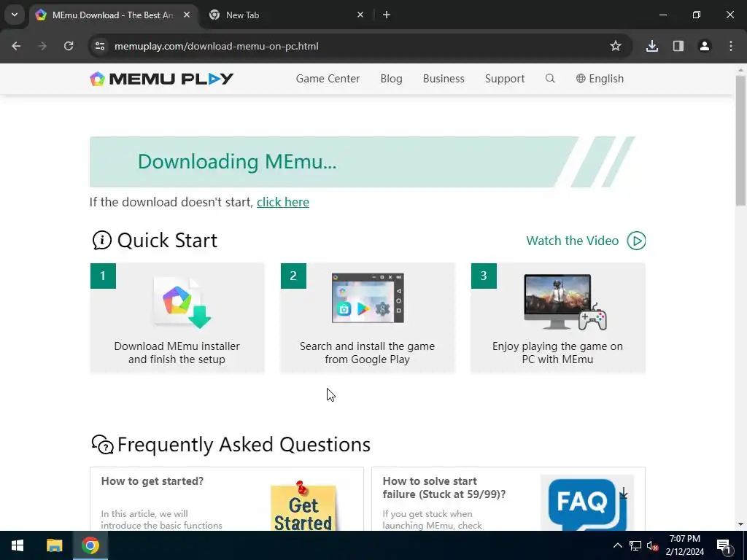
Task: Open File Explorer from the taskbar
Action: click(x=54, y=545)
